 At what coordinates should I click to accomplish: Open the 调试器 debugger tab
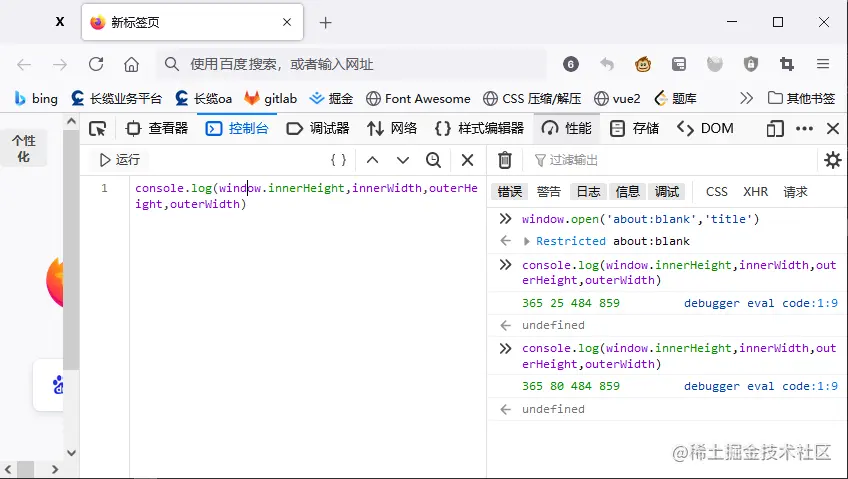click(x=317, y=129)
